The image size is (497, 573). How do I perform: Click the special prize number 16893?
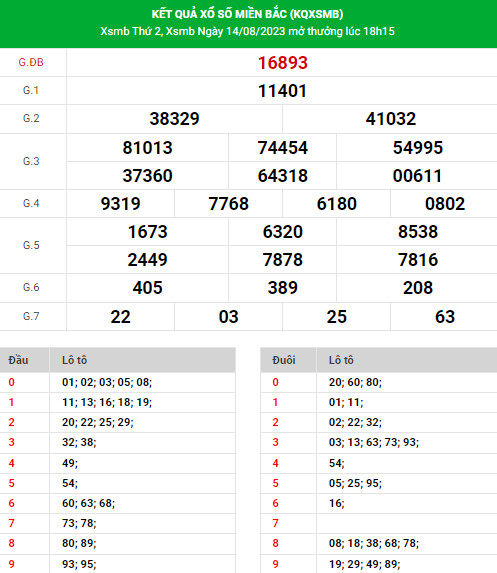(282, 63)
